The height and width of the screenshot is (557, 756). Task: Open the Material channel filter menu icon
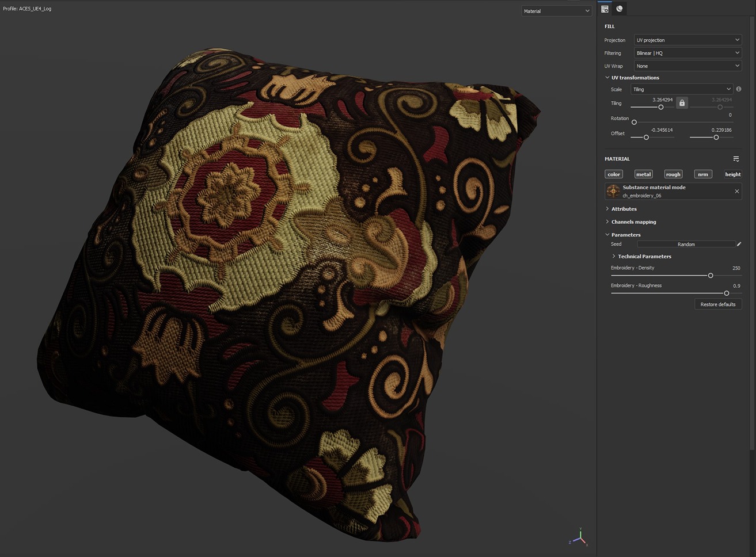point(736,159)
